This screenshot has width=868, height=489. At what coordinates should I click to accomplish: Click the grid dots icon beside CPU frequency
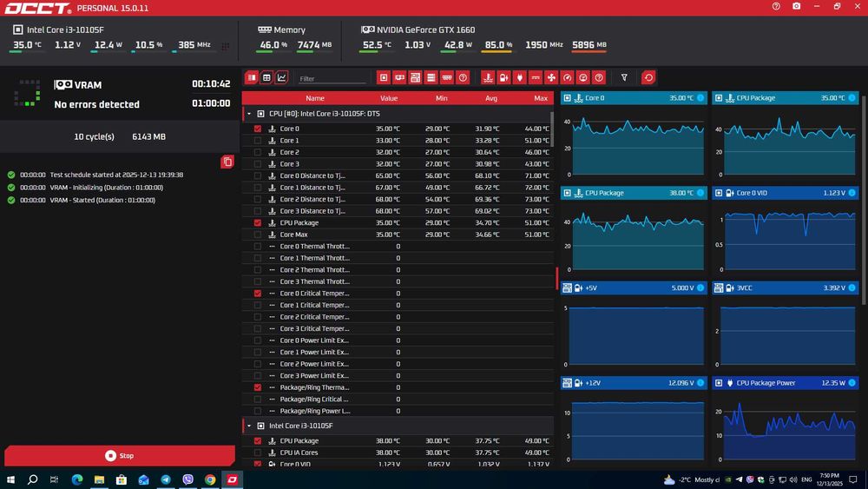(226, 46)
